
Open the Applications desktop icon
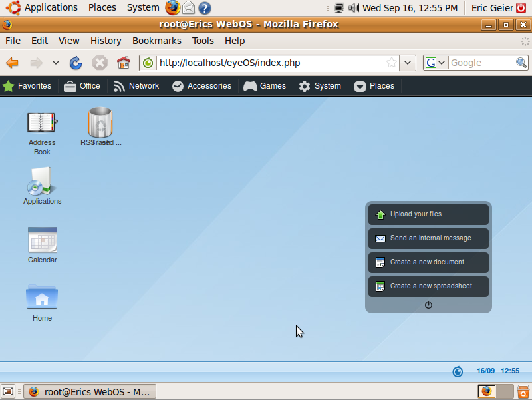click(x=42, y=181)
